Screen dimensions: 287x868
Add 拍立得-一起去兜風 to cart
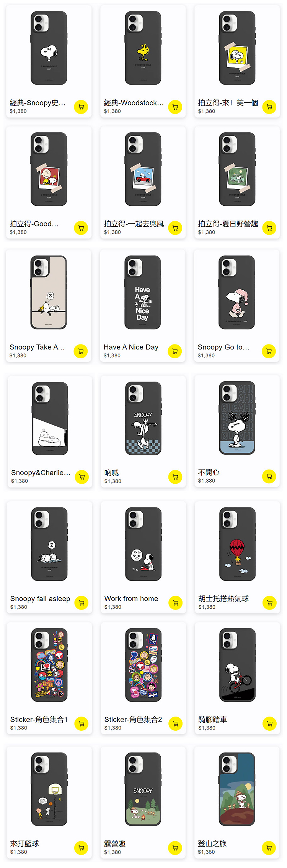click(175, 228)
